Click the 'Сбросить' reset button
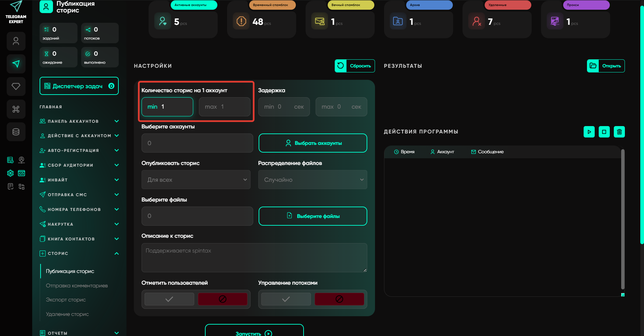This screenshot has width=644, height=336. [355, 66]
